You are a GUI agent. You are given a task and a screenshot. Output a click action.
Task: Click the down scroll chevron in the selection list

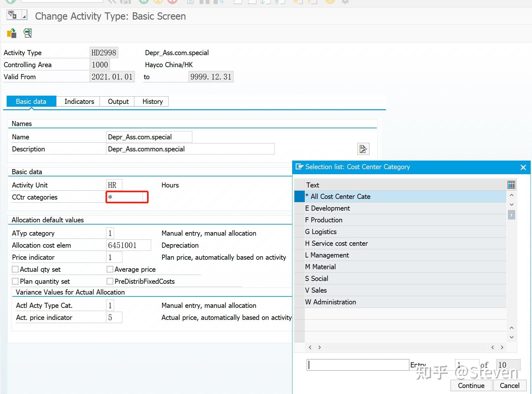pyautogui.click(x=511, y=204)
